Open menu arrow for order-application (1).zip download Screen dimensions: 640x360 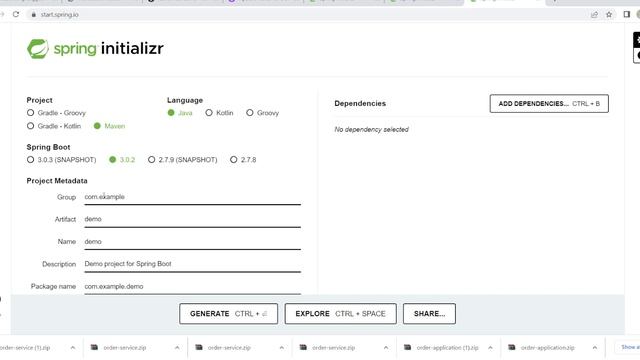click(490, 348)
